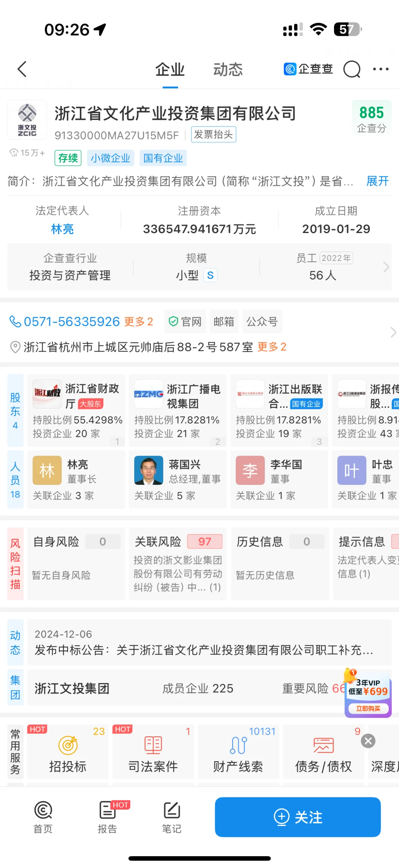This screenshot has width=399, height=868.
Task: Tap address 浙江省杭州市上城区元帅庙后88-2号587室
Action: pos(138,347)
